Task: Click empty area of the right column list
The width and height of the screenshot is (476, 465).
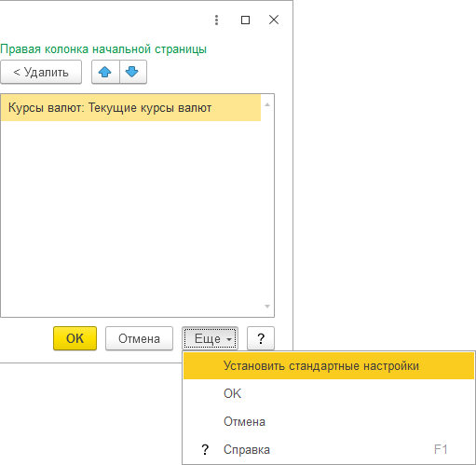Action: point(130,217)
